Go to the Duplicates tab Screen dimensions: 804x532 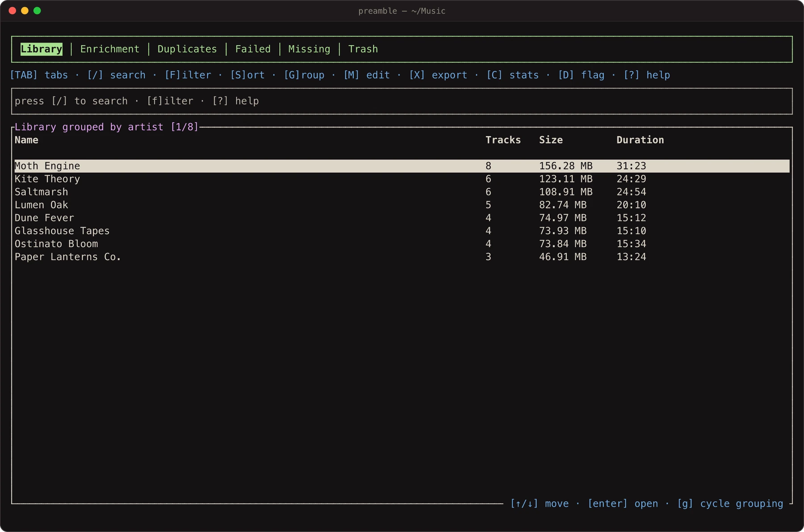coord(187,49)
